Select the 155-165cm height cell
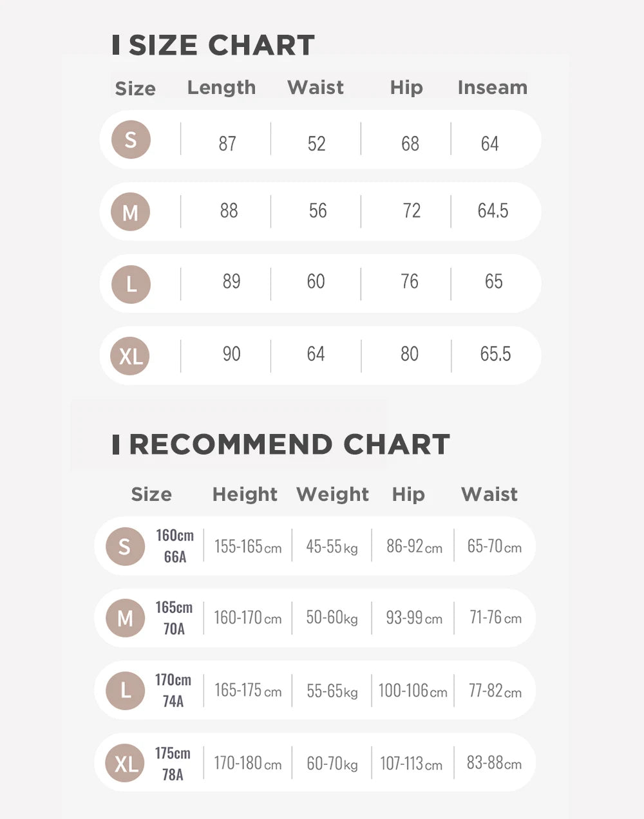The height and width of the screenshot is (819, 644). tap(248, 547)
